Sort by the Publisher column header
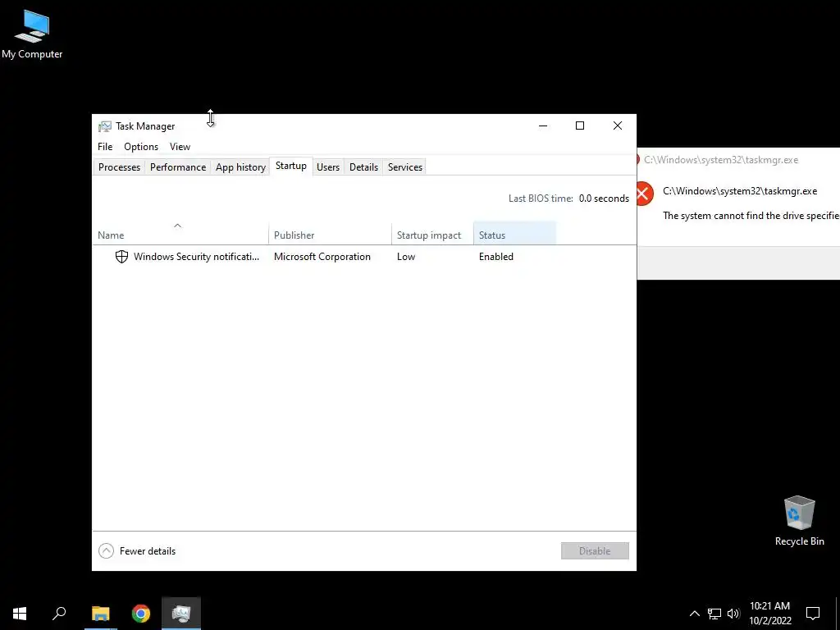Screen dimensions: 840x630 pyautogui.click(x=330, y=233)
